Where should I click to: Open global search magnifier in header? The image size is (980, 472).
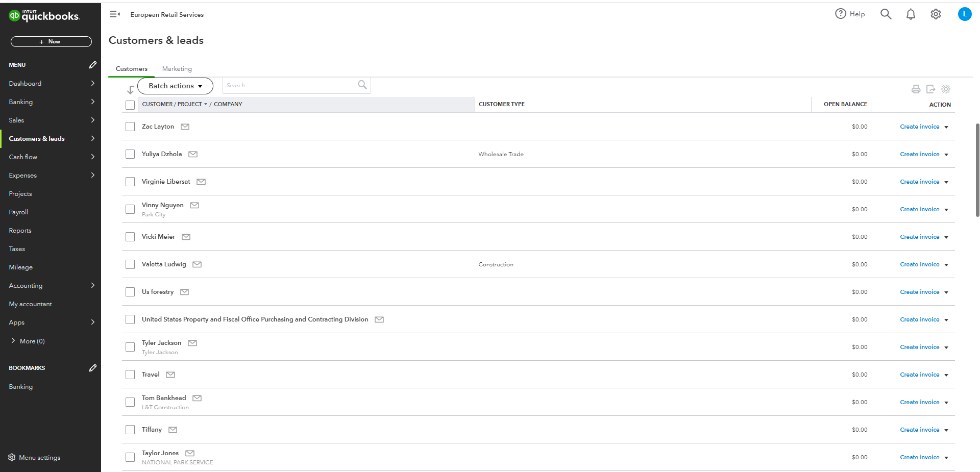(x=886, y=14)
